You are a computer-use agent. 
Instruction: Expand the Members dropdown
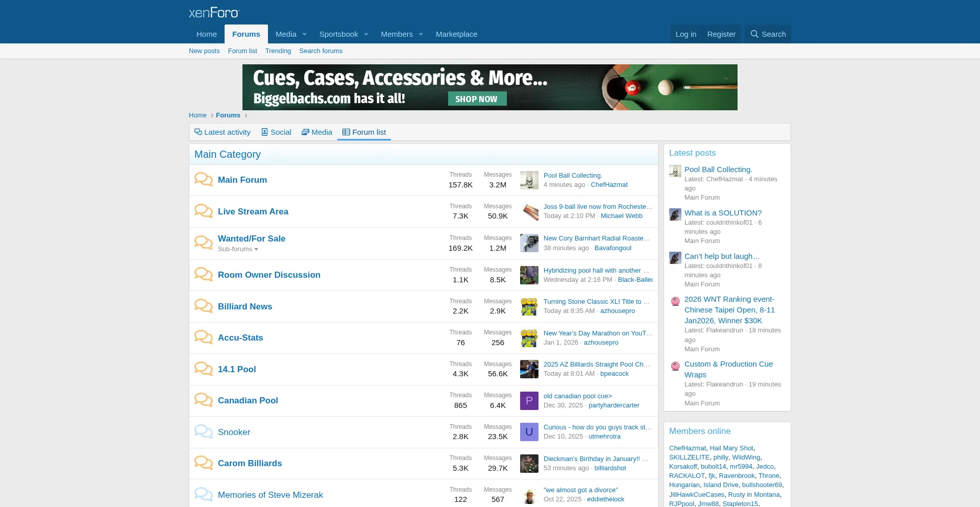click(420, 34)
